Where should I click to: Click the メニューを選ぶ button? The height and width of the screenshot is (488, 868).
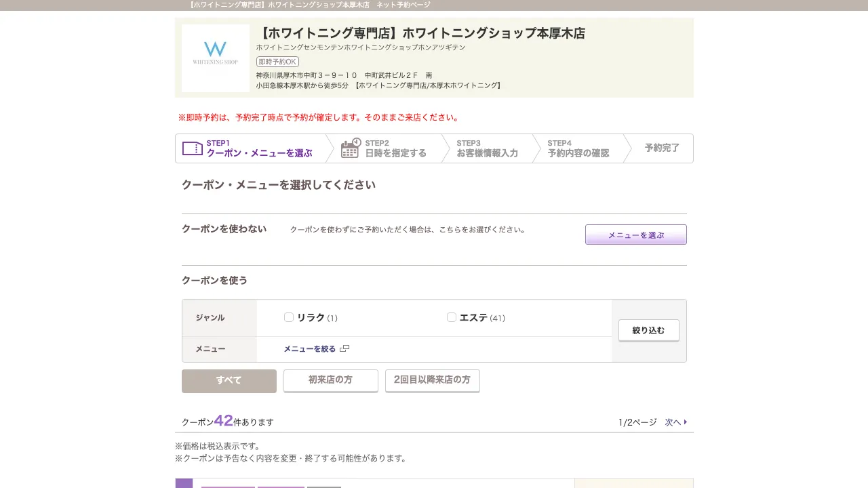636,235
